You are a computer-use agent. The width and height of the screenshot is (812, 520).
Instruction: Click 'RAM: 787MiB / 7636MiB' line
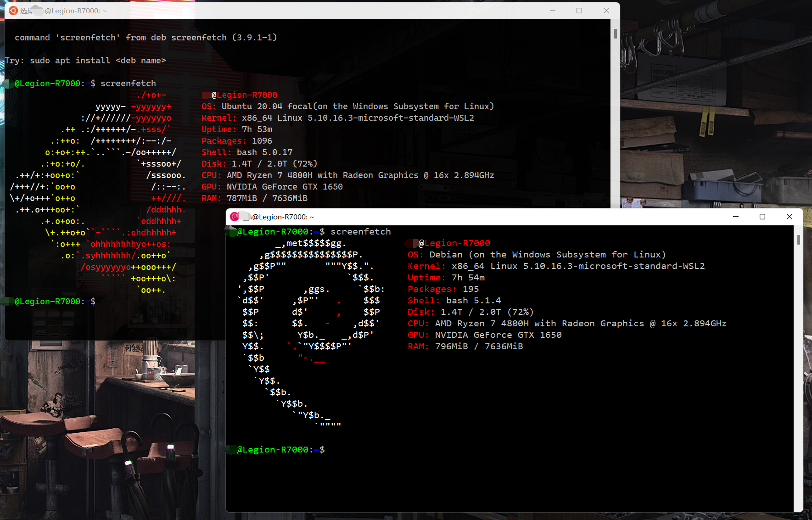(254, 198)
